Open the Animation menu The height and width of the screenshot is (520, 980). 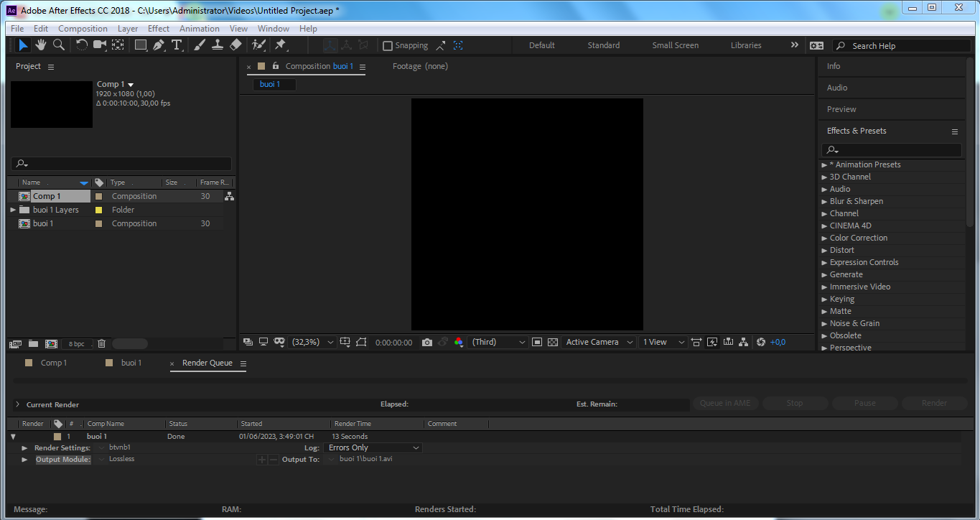[x=200, y=29]
